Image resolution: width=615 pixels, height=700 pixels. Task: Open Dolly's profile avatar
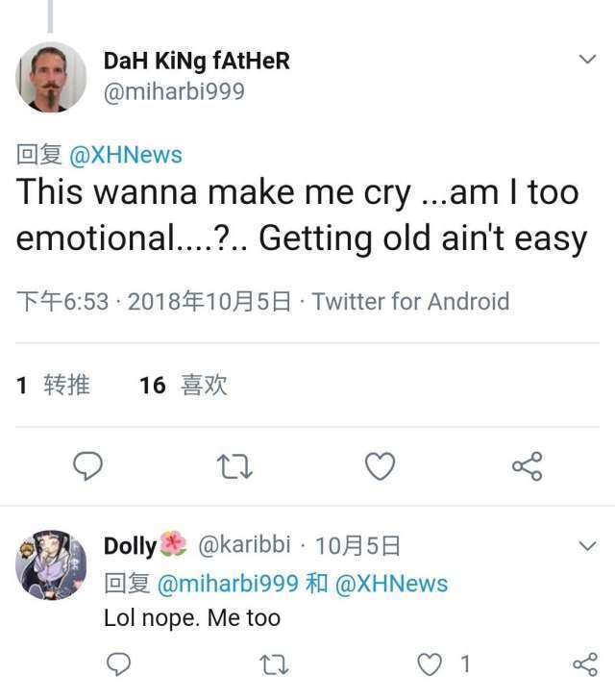pos(51,563)
